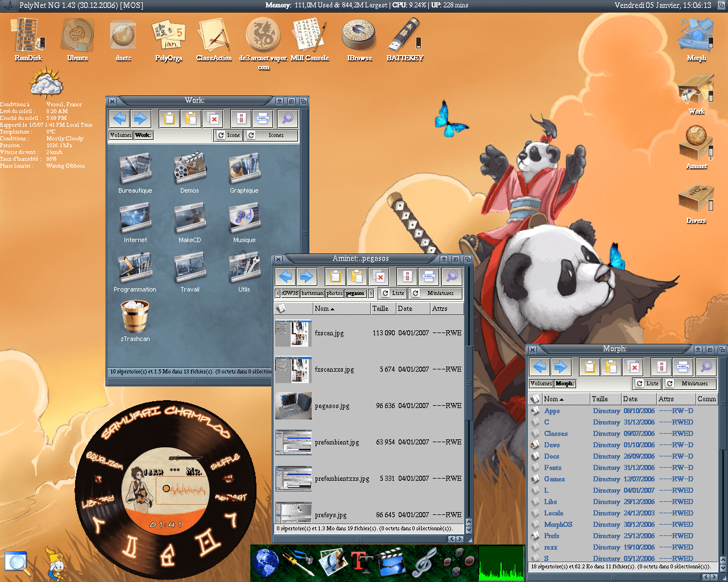Cycle the Icones gadget in Work window
Viewport: 728px width, 582px height.
point(271,135)
